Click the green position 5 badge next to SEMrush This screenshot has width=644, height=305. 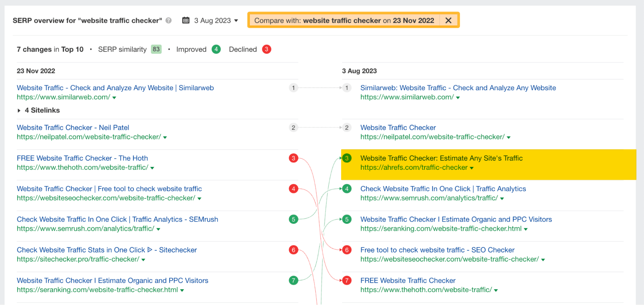(293, 219)
